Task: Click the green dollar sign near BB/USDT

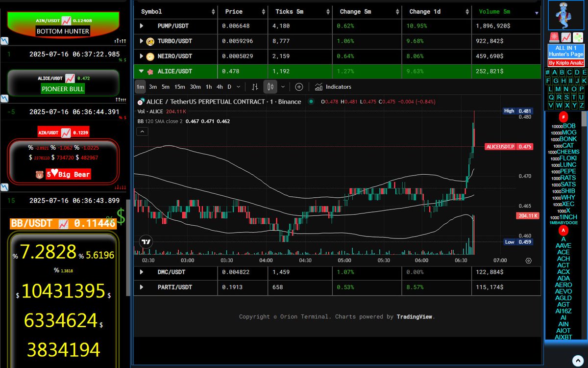Action: [x=120, y=216]
